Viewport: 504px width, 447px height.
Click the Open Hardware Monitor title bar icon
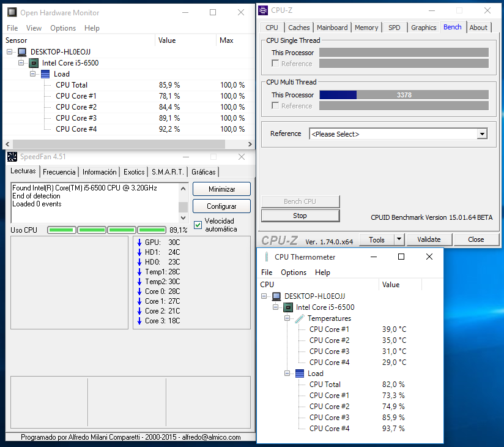(12, 12)
